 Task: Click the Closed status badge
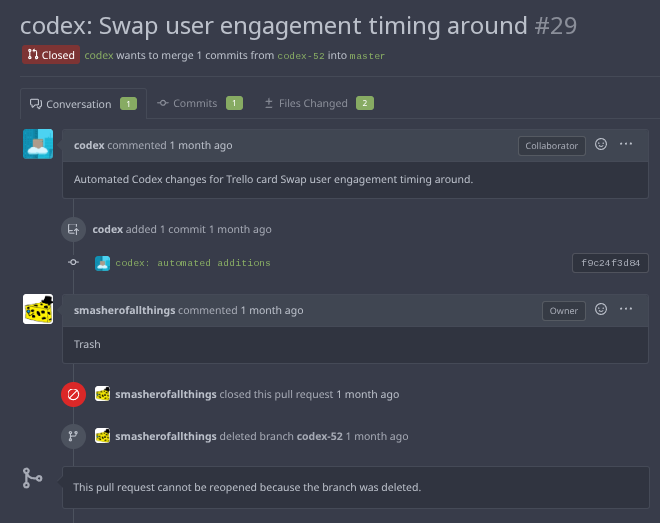51,55
